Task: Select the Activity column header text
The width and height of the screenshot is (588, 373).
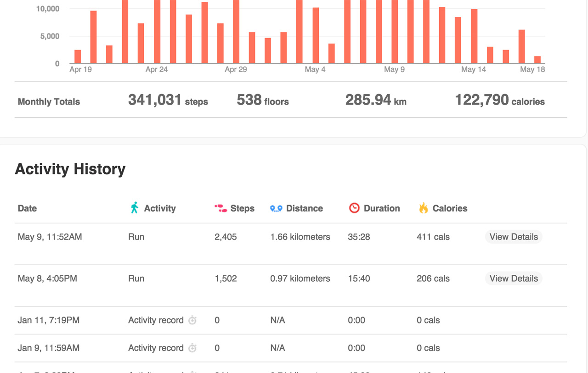Action: (160, 208)
